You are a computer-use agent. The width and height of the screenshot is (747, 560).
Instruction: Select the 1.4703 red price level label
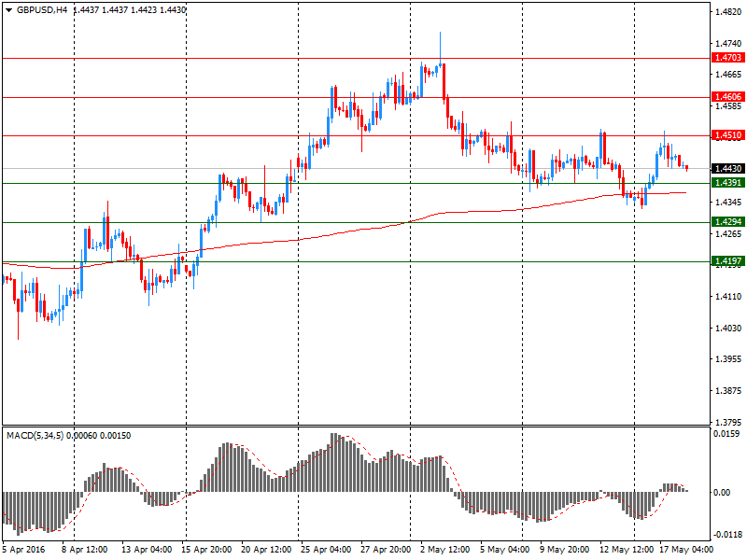[x=728, y=58]
